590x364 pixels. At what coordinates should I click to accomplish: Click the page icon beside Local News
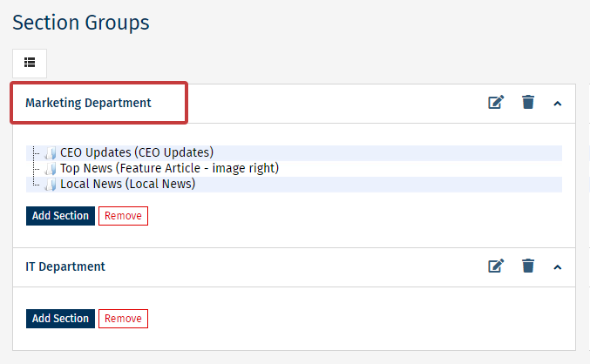point(51,185)
